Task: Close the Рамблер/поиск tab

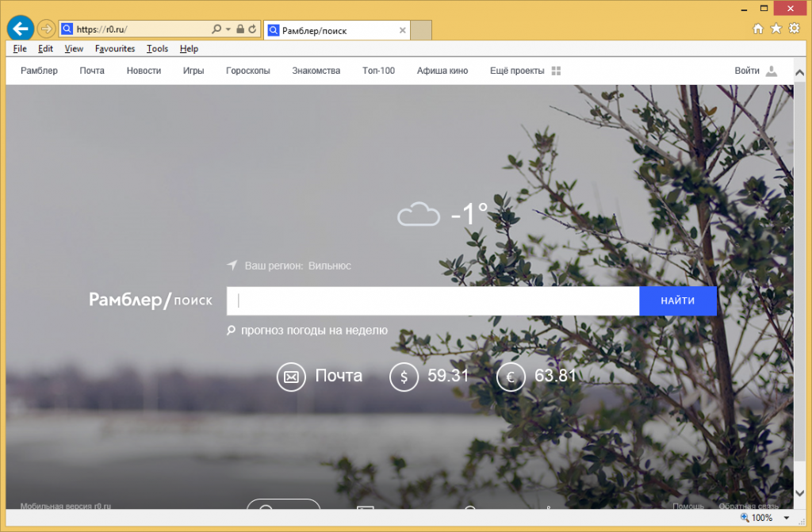Action: [402, 31]
